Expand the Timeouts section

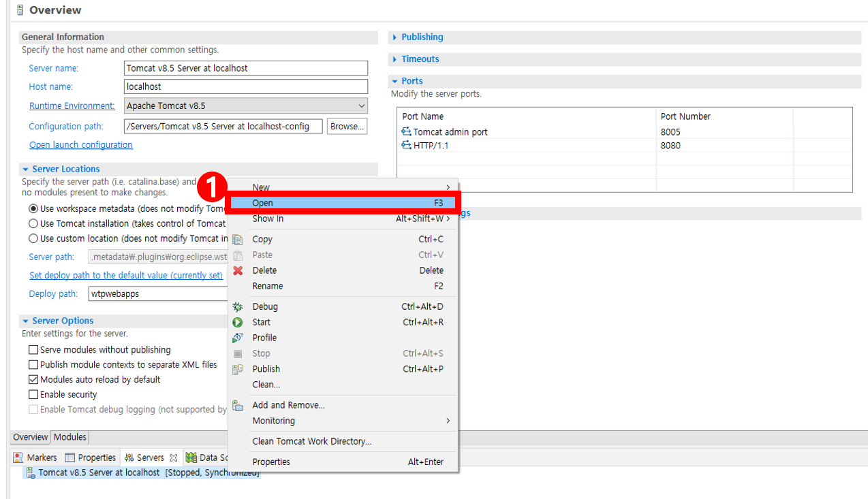click(x=394, y=59)
